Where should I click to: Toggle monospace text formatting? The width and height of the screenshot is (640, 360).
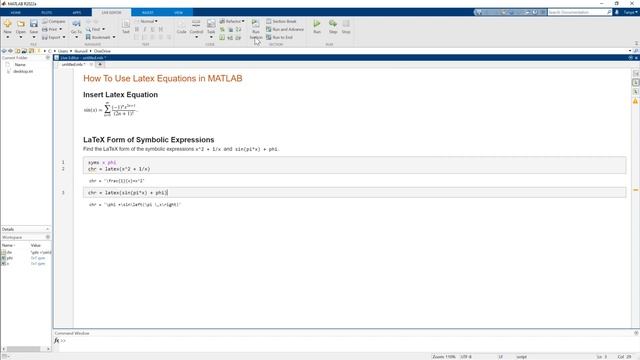click(161, 29)
